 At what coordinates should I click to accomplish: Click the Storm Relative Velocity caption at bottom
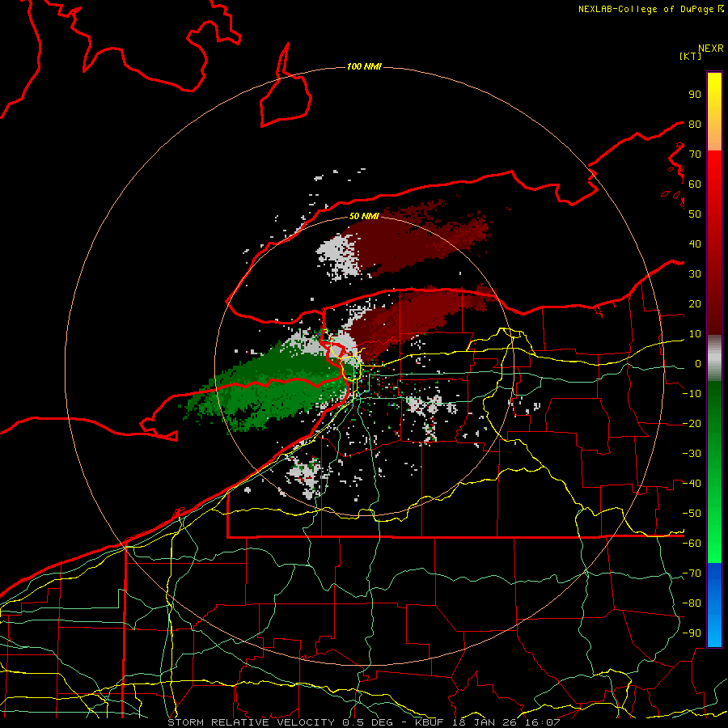(x=363, y=722)
